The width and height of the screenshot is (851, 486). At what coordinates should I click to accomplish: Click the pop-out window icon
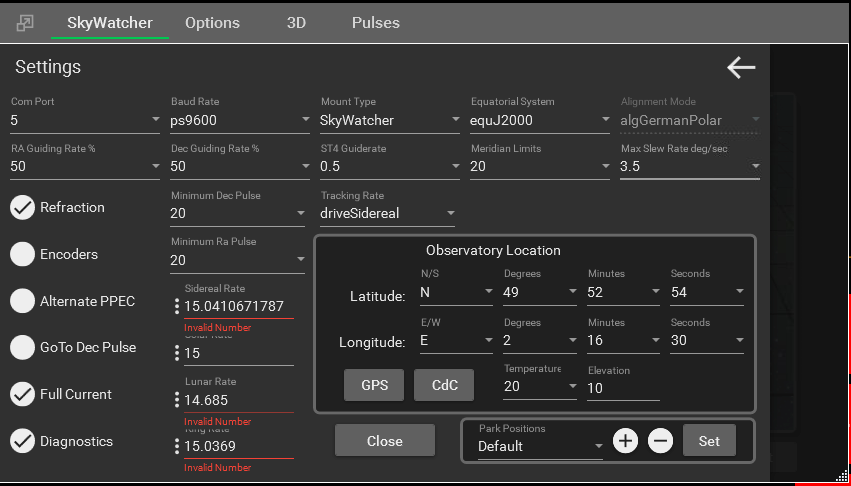pos(25,23)
